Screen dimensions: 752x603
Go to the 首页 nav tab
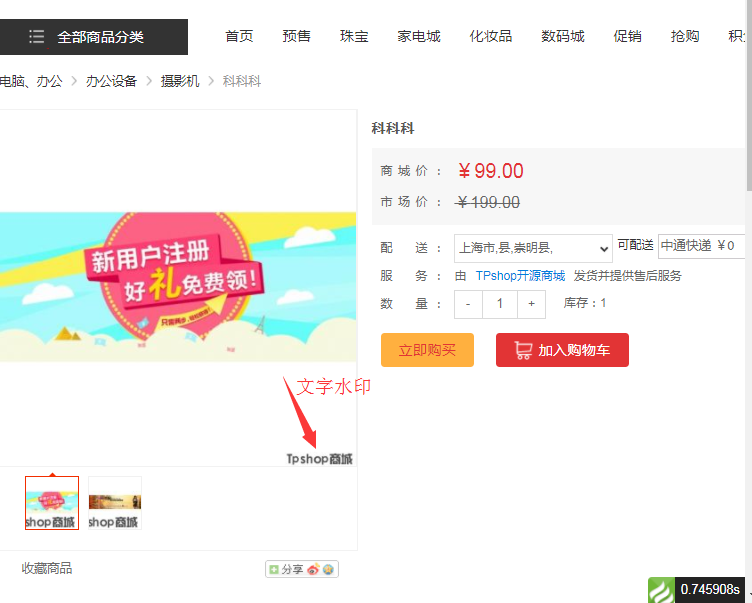(239, 37)
